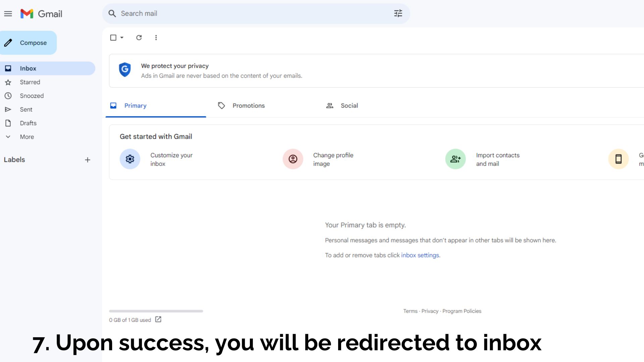Click the Customize your inbox gear icon
644x362 pixels.
(x=130, y=159)
